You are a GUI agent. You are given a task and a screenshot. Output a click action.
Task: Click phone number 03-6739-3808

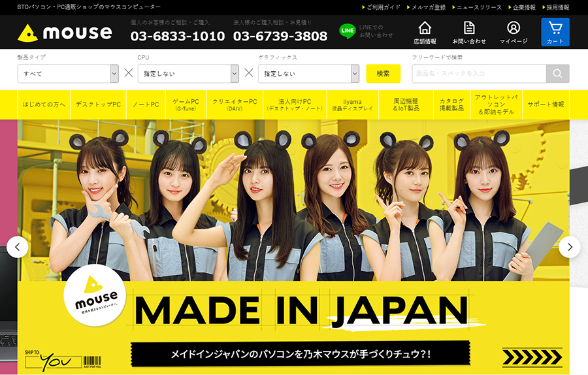point(280,36)
